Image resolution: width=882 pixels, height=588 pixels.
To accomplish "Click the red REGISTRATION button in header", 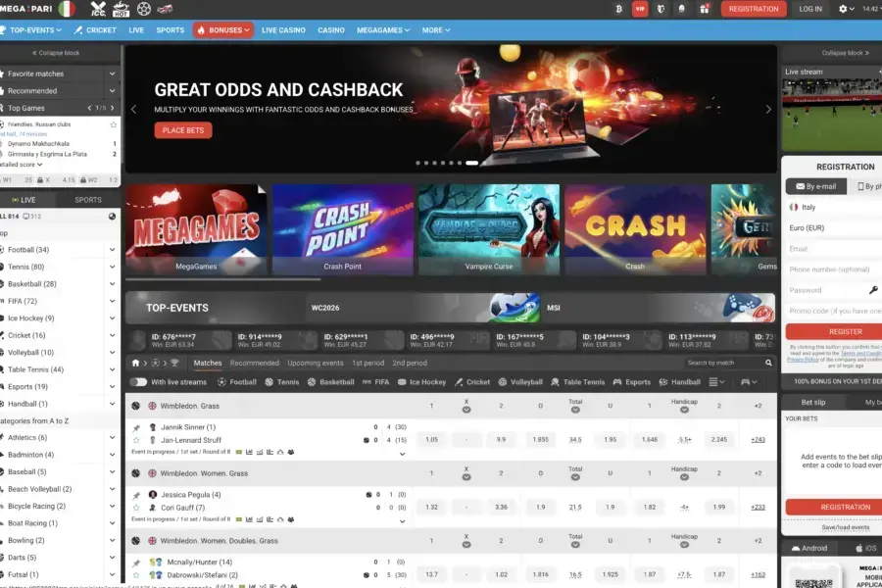I will click(754, 9).
